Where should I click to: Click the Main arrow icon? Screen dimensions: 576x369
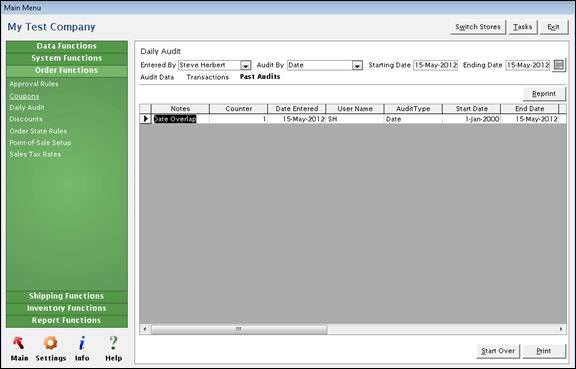pos(19,343)
